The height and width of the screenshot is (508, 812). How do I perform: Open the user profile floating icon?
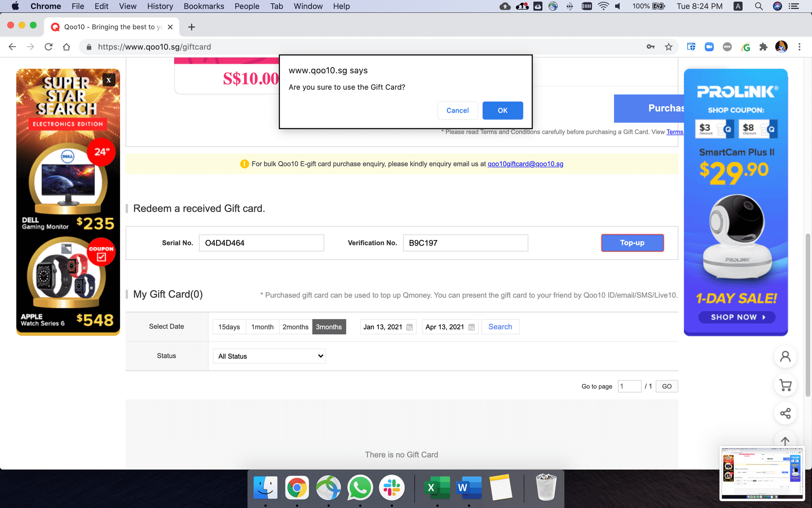785,357
